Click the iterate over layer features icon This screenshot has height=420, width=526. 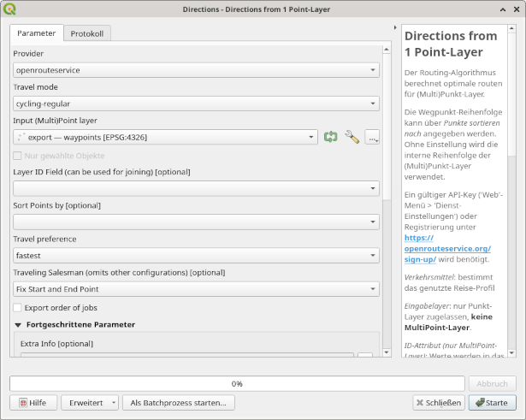[331, 137]
